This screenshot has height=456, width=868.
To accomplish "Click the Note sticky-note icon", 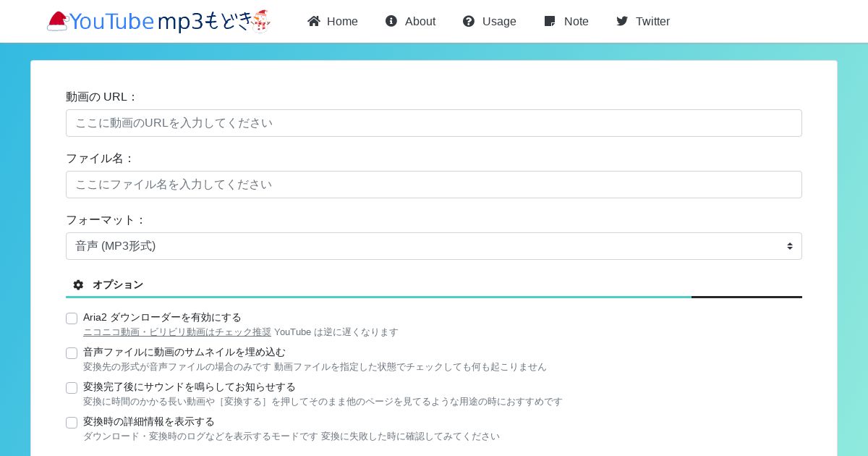I will [x=550, y=21].
